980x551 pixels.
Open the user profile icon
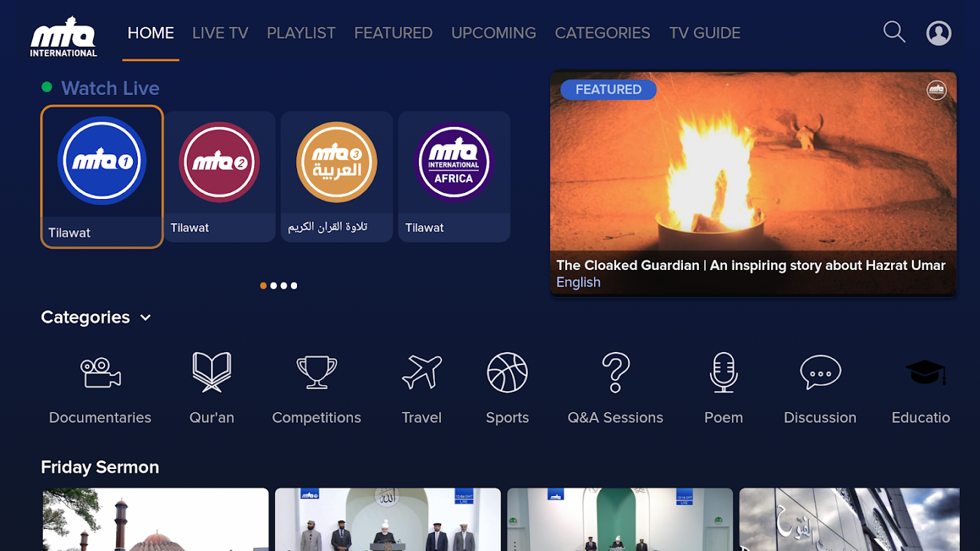(x=939, y=33)
